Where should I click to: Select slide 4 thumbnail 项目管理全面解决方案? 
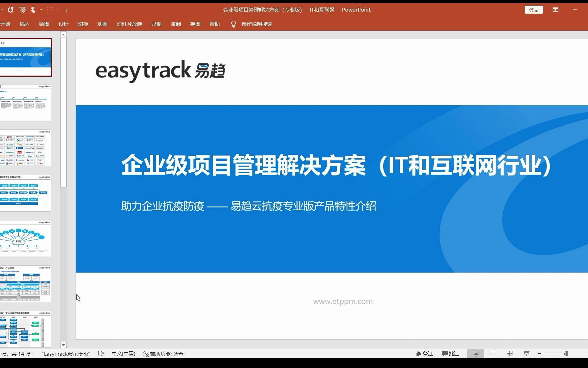25,193
